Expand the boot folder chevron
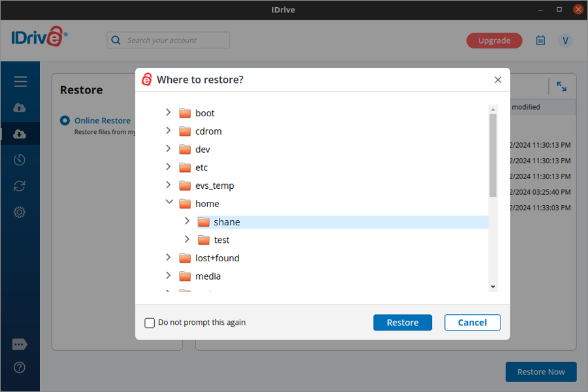The image size is (588, 392). point(168,113)
